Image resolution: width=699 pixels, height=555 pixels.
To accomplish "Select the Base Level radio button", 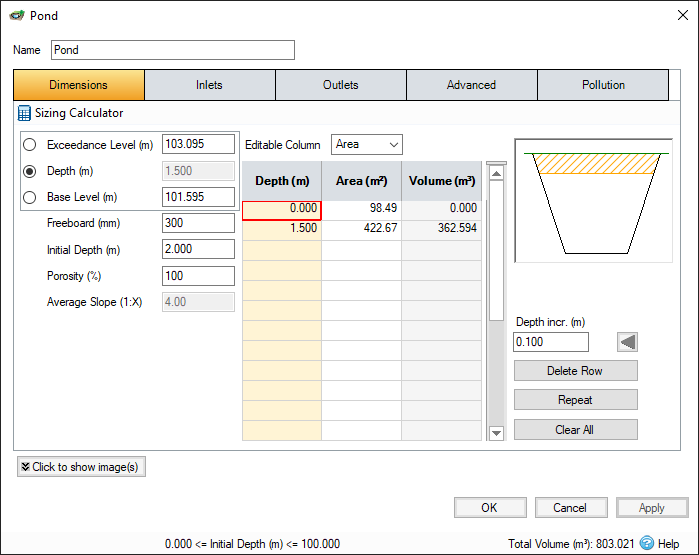I will [30, 197].
